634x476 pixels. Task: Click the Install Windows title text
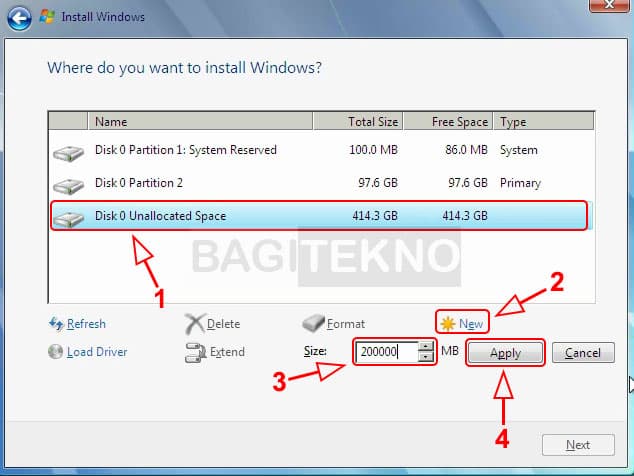pos(103,17)
